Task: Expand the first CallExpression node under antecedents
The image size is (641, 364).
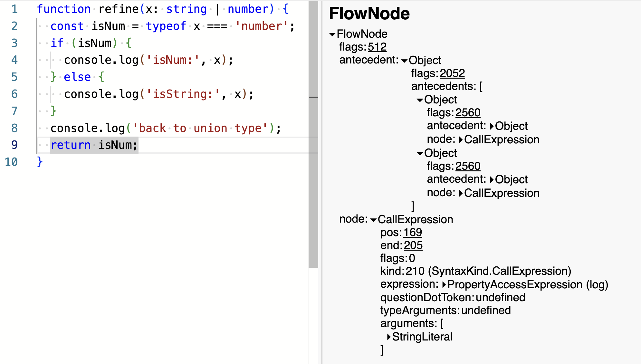Action: click(x=461, y=140)
